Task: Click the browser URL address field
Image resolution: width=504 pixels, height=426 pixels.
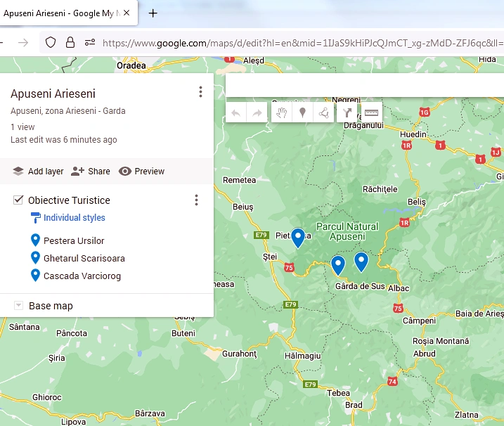Action: (x=302, y=43)
